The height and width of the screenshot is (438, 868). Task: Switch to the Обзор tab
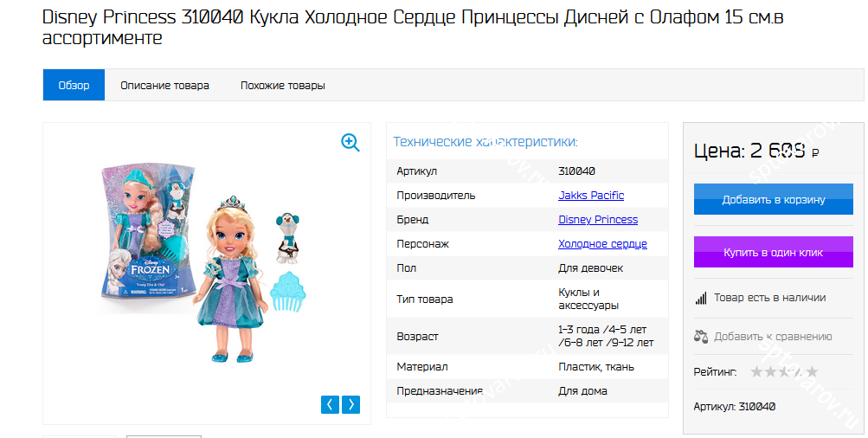pyautogui.click(x=74, y=86)
